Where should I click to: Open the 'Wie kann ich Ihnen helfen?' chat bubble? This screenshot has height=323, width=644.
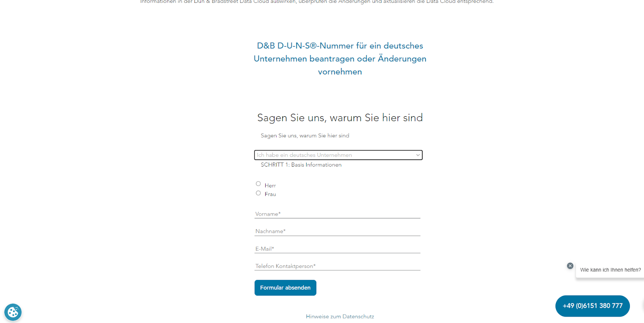610,270
